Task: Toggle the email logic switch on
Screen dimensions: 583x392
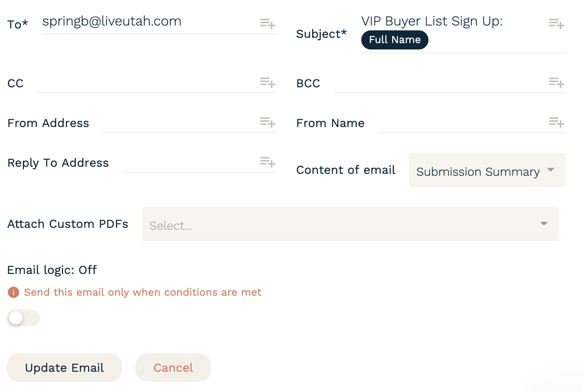Action: click(x=23, y=318)
